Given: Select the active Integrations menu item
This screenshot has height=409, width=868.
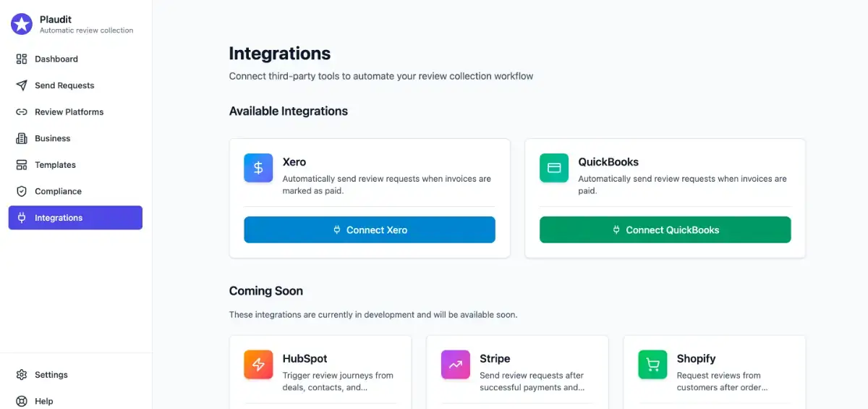Looking at the screenshot, I should click(x=75, y=218).
